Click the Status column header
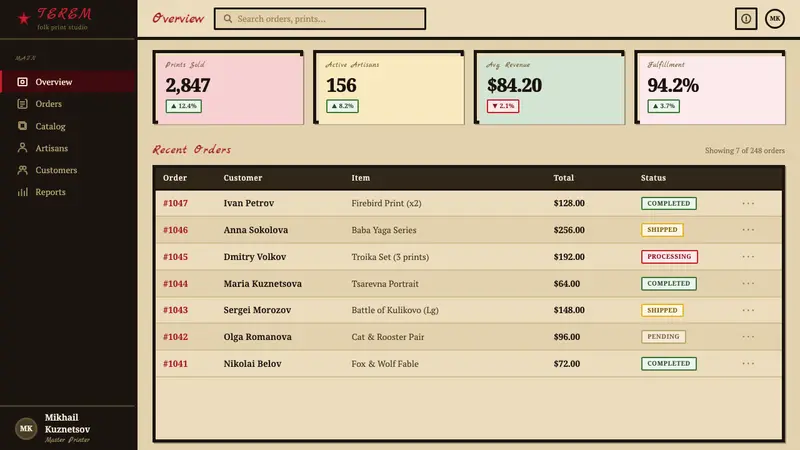Viewport: 800px width, 450px height. tap(654, 178)
